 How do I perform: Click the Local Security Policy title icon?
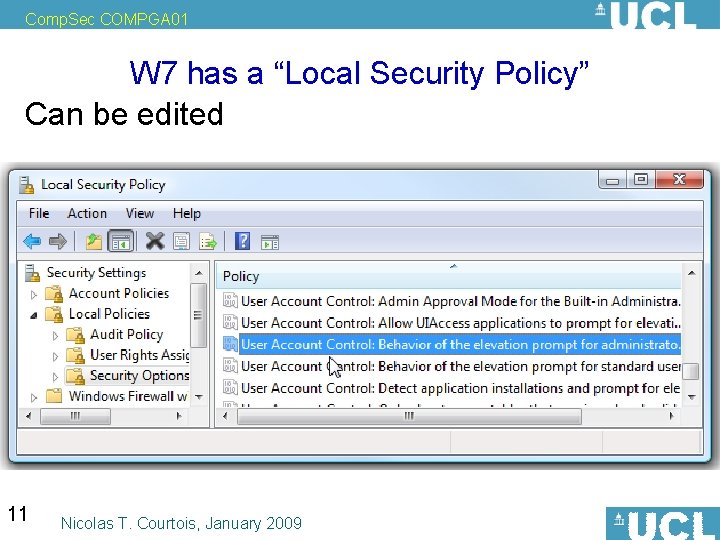(x=27, y=185)
